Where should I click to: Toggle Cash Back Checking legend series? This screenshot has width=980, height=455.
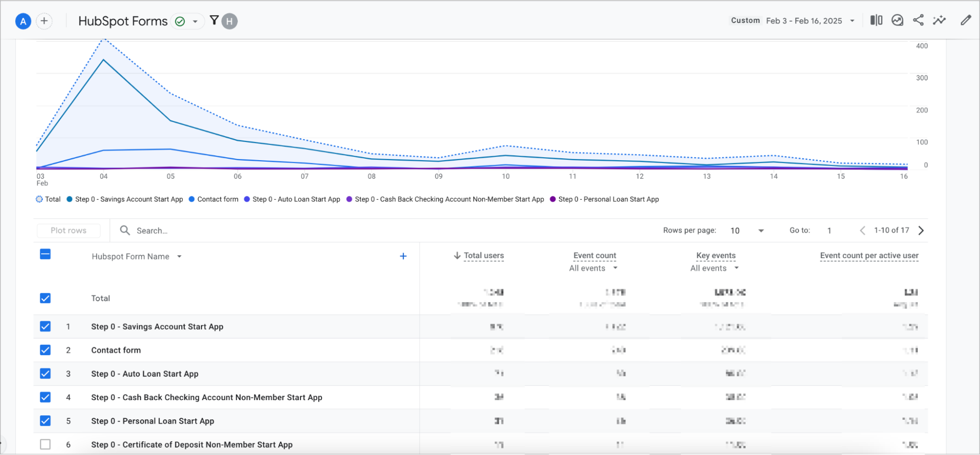pyautogui.click(x=445, y=199)
